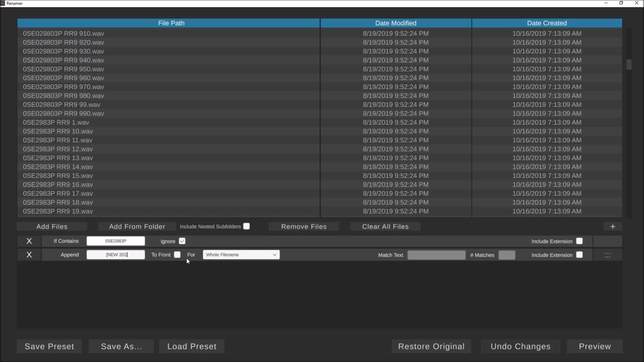Click the If Contains rule type selector
This screenshot has width=644, height=362.
[x=66, y=241]
